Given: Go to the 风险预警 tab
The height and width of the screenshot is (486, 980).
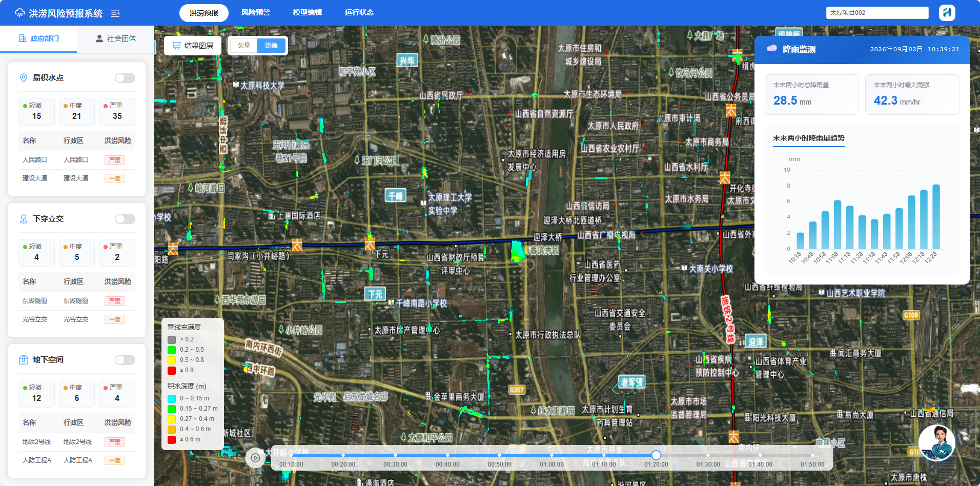Looking at the screenshot, I should (x=256, y=13).
